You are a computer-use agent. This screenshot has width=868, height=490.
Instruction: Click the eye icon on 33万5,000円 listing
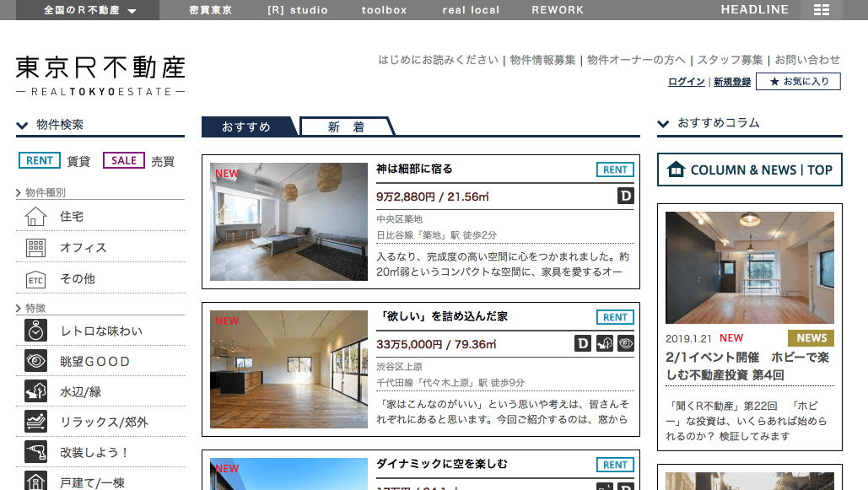click(x=626, y=343)
